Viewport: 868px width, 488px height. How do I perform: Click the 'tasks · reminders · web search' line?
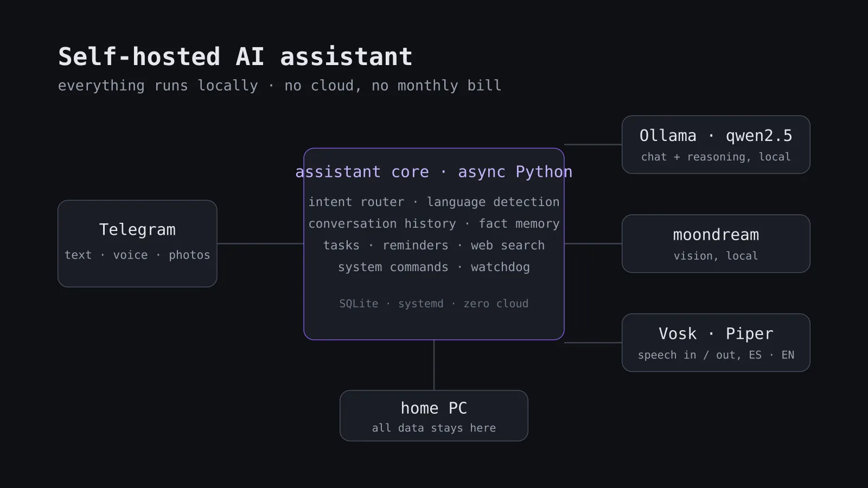point(434,245)
